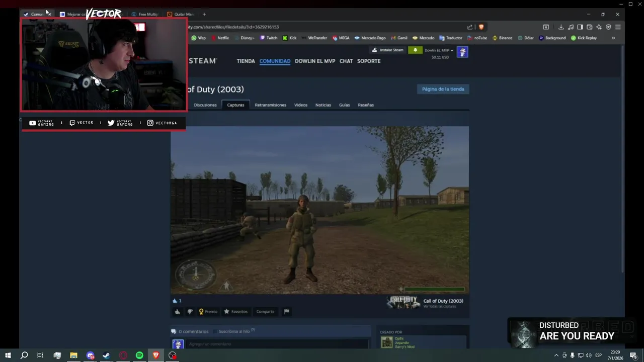Open the Windows notification center

point(633,355)
